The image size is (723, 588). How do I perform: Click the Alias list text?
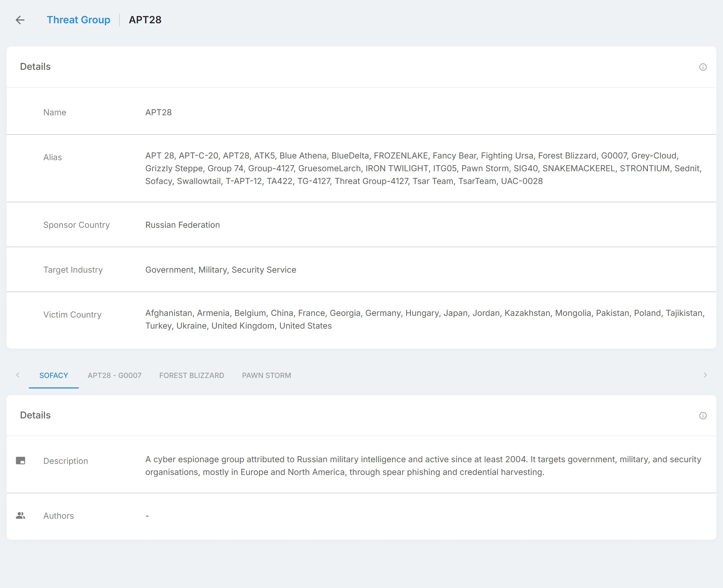pyautogui.click(x=424, y=168)
